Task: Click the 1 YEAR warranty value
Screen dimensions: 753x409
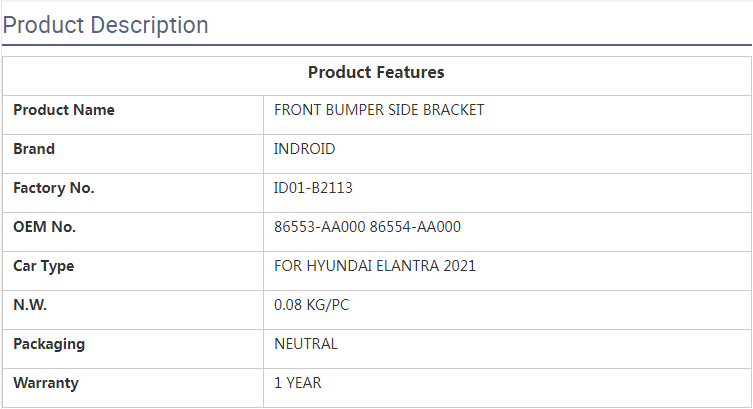Action: pyautogui.click(x=298, y=383)
